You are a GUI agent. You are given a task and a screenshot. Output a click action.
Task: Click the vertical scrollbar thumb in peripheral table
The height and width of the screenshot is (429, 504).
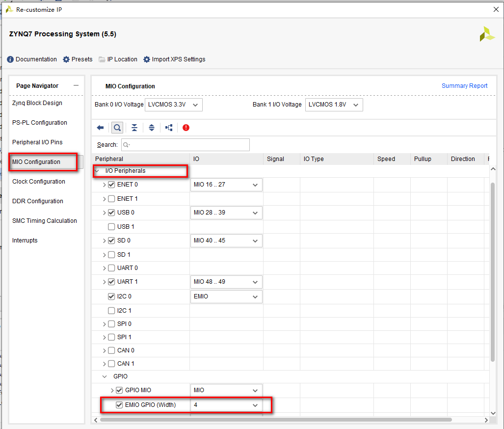pyautogui.click(x=493, y=272)
